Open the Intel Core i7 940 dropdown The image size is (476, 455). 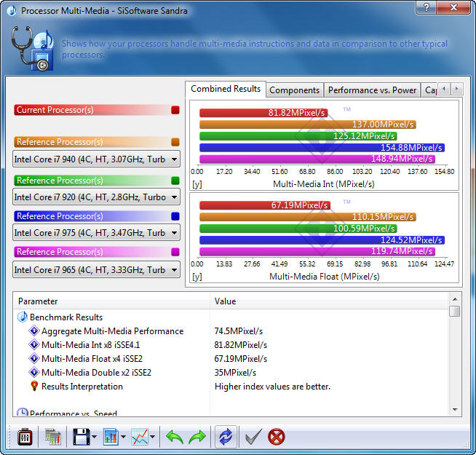pos(96,159)
